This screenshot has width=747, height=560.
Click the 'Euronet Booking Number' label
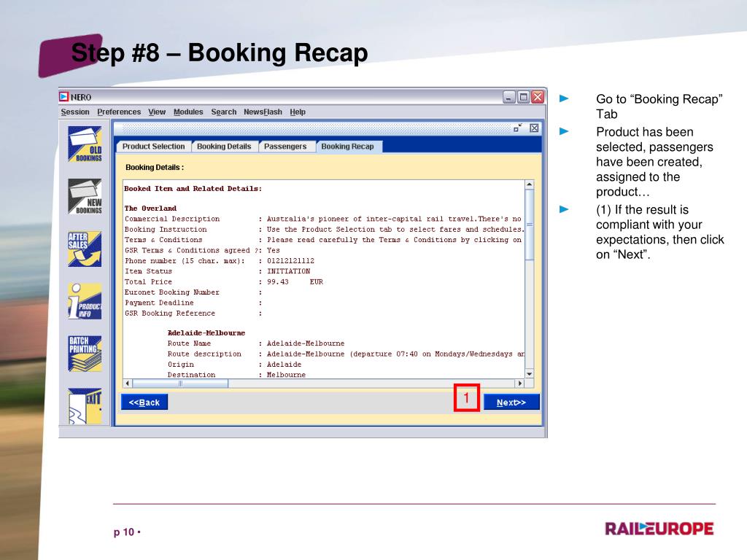(172, 292)
